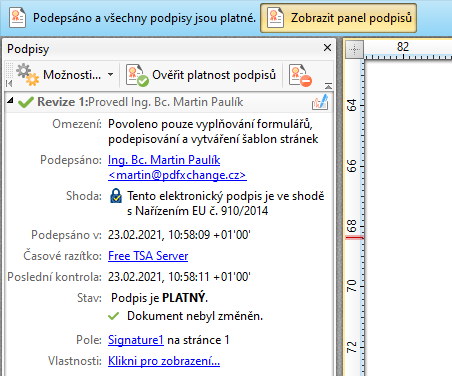Click Ověřit platnost podpisů button

point(201,75)
